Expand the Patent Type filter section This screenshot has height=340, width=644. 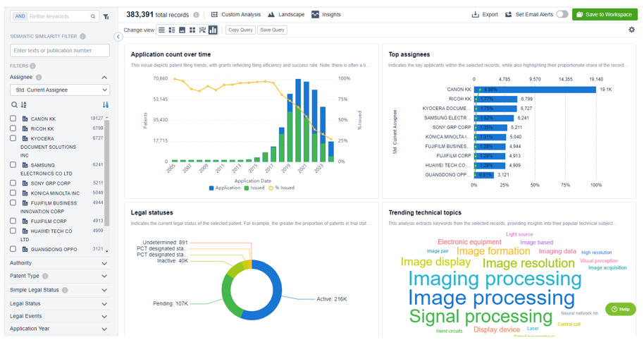click(x=59, y=277)
